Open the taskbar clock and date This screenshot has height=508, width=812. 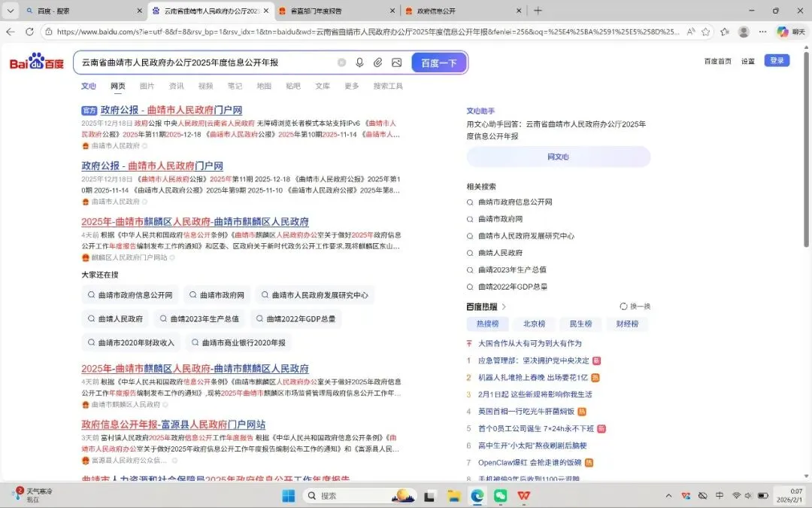coord(790,495)
